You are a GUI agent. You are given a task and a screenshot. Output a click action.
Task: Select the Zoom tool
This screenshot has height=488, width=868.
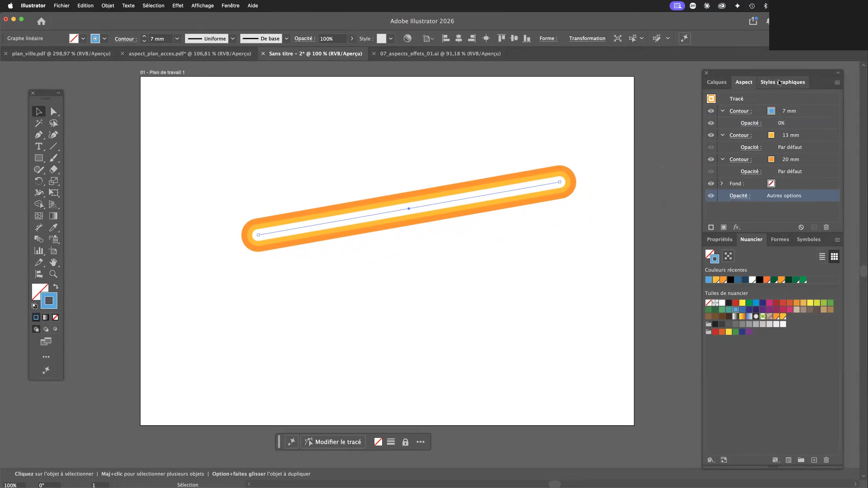pos(53,274)
